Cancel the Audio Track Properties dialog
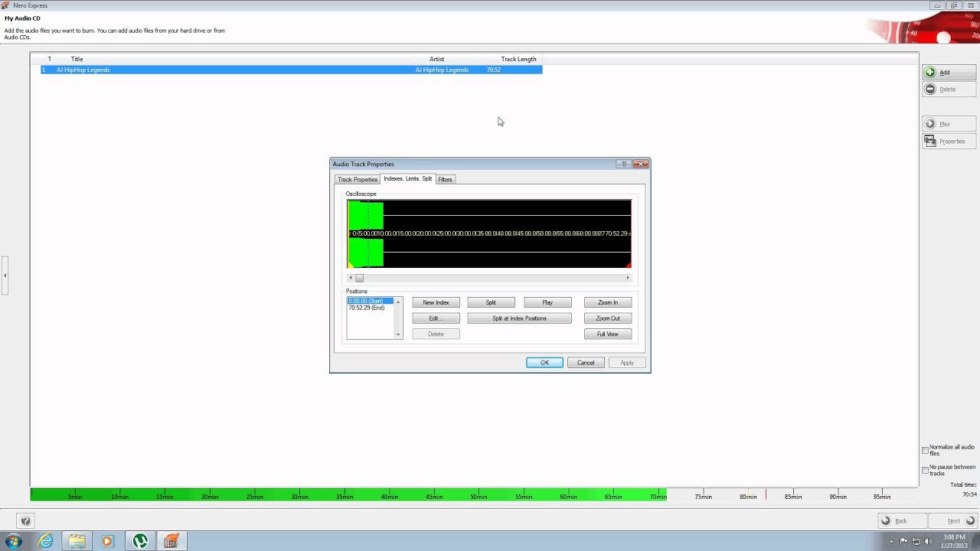980x551 pixels. point(586,363)
